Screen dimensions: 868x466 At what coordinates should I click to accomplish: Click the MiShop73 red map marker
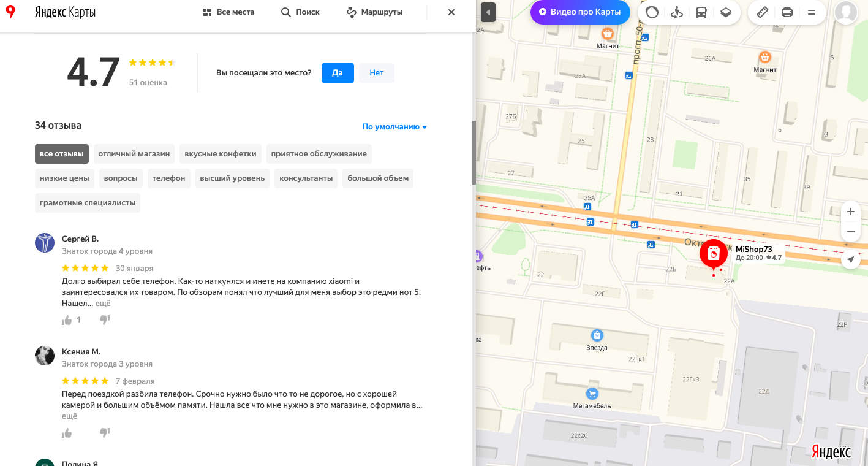[x=714, y=254]
